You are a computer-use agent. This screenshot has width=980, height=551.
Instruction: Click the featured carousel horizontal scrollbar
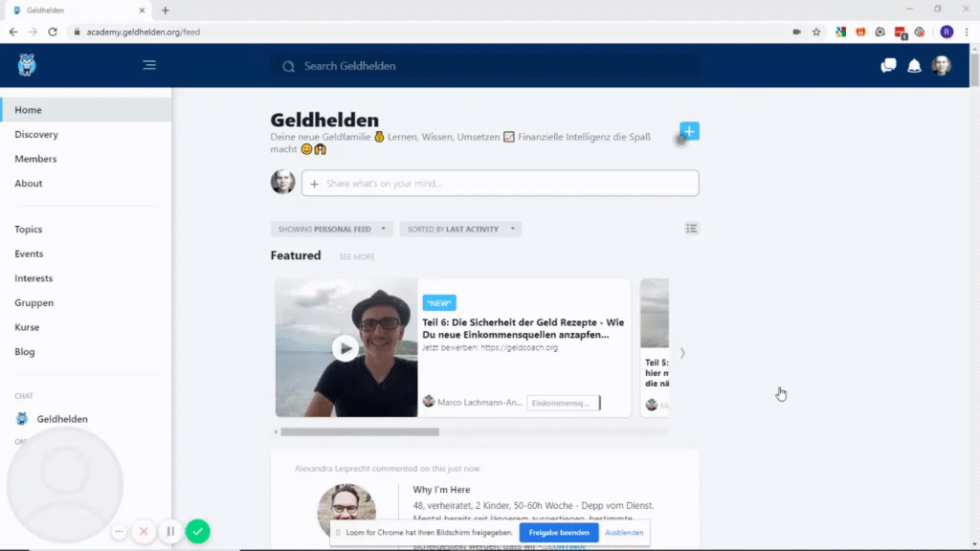tap(360, 431)
